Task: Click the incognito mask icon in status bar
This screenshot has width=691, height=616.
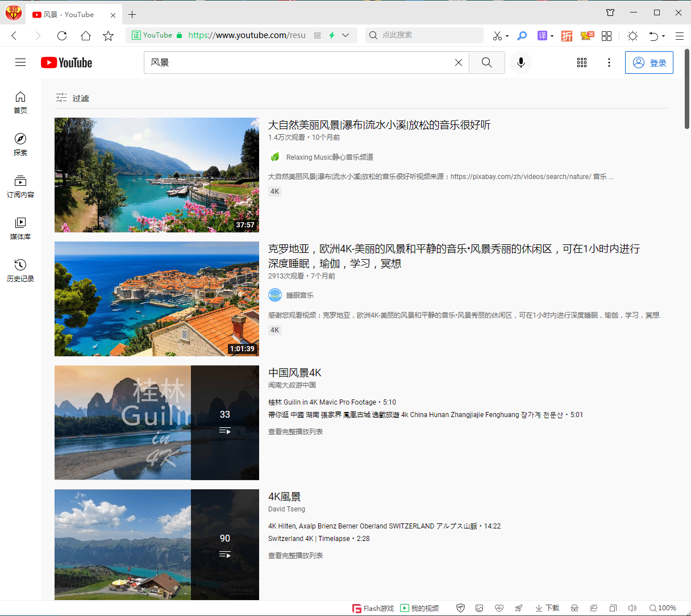Action: 575,608
